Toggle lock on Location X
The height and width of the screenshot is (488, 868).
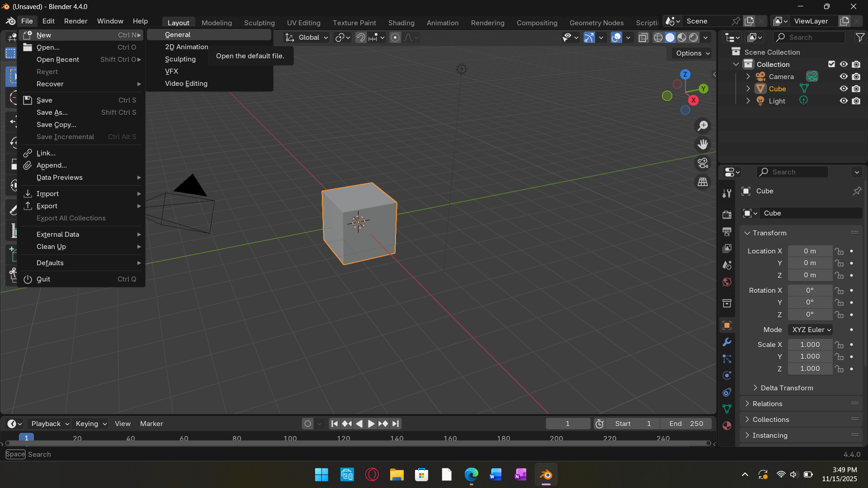(x=840, y=251)
